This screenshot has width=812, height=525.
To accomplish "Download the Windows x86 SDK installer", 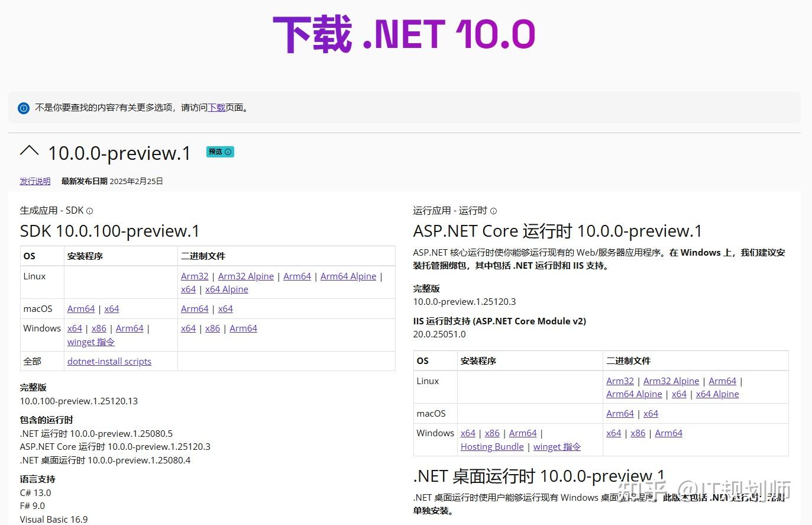I will tap(98, 328).
